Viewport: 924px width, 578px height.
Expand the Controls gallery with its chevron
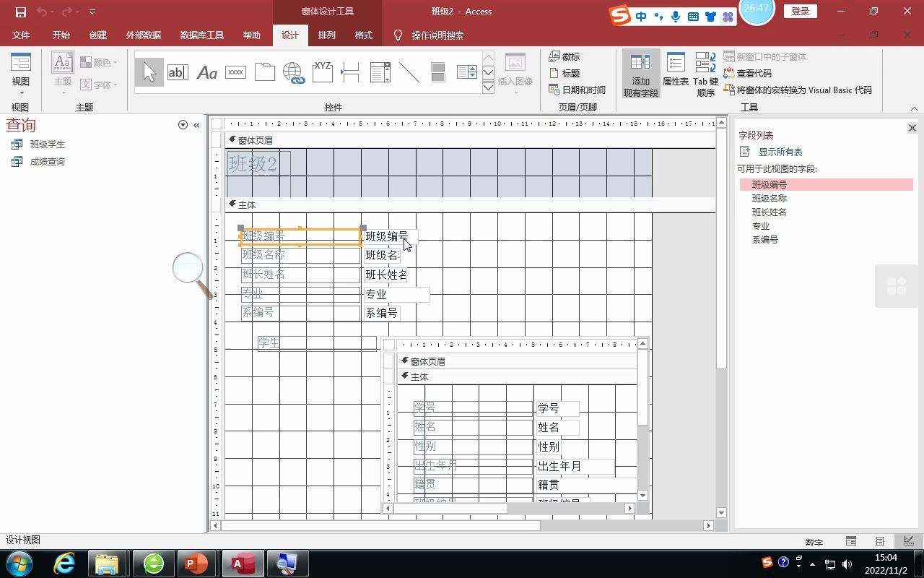point(488,89)
